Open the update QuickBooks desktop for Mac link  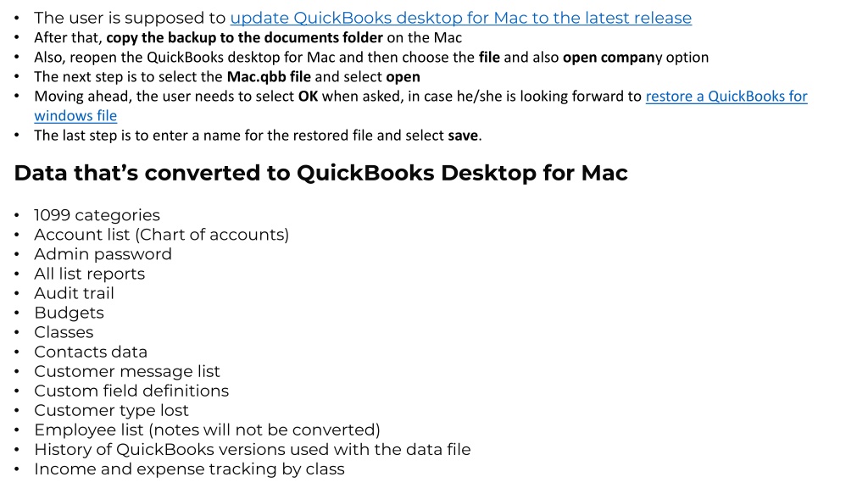point(460,18)
